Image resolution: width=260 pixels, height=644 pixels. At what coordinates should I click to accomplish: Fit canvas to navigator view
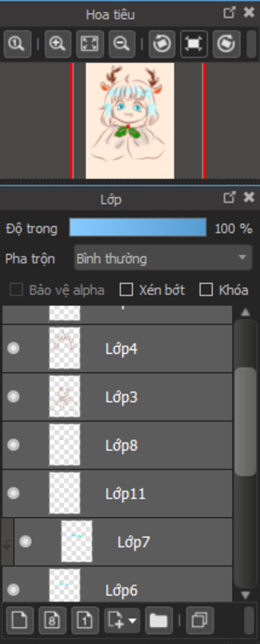pos(90,44)
